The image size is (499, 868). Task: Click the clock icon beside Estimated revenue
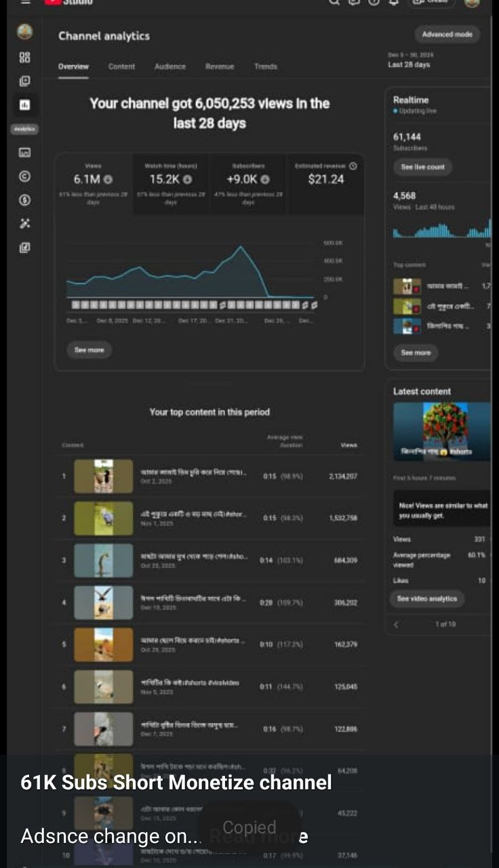(353, 165)
